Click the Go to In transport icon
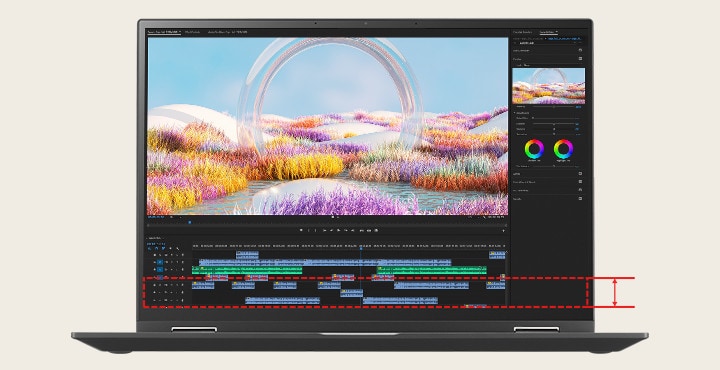The height and width of the screenshot is (370, 720). pos(325,230)
